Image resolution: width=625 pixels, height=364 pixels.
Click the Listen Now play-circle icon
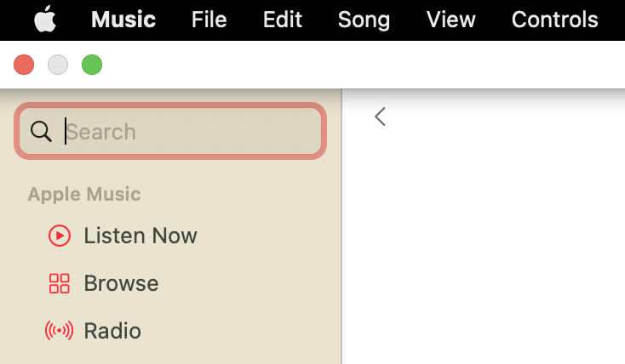(x=59, y=236)
